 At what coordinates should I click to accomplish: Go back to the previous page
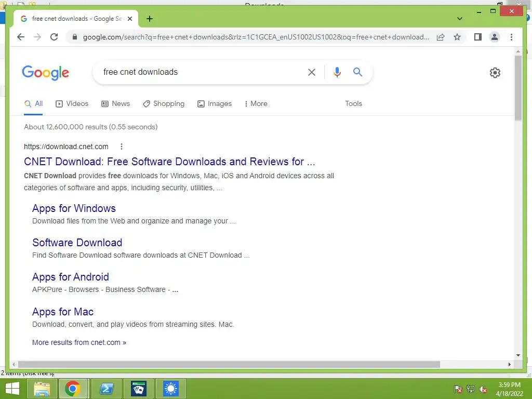coord(21,37)
